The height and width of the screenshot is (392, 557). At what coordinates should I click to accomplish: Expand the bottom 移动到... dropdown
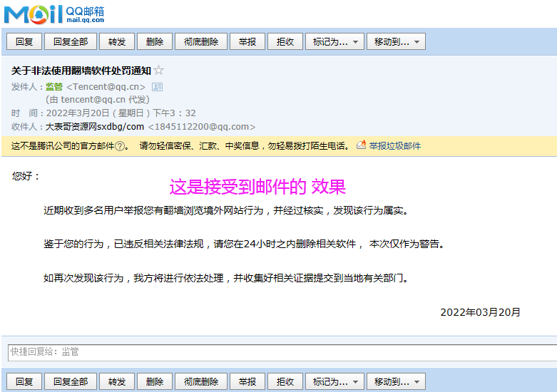pos(396,381)
